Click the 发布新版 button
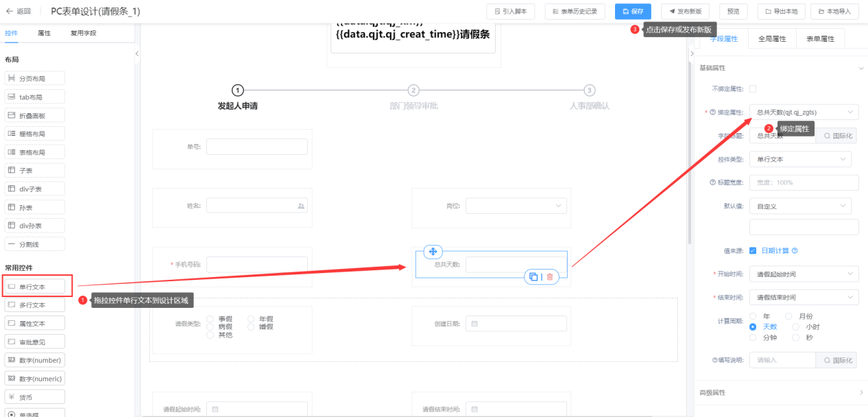Image resolution: width=868 pixels, height=417 pixels. pyautogui.click(x=685, y=11)
